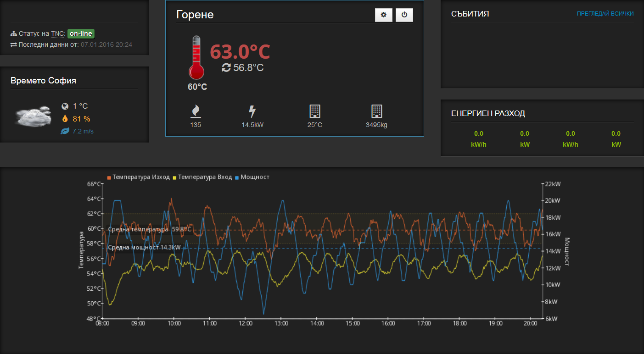
Task: Click the large 63.0°C temperature reading
Action: point(240,52)
